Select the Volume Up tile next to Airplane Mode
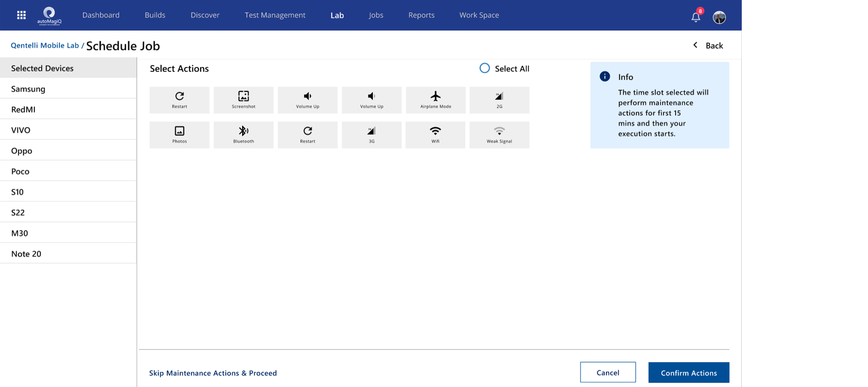Image resolution: width=868 pixels, height=387 pixels. click(372, 100)
